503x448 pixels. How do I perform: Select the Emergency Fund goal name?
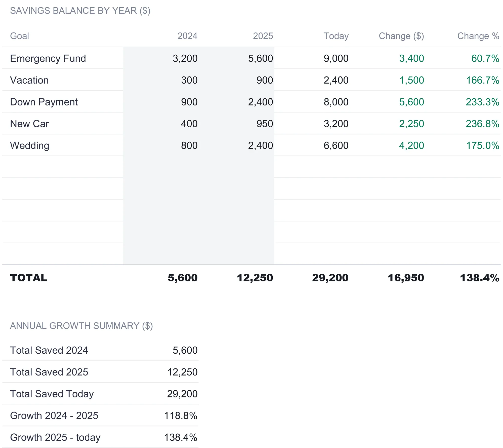(48, 58)
